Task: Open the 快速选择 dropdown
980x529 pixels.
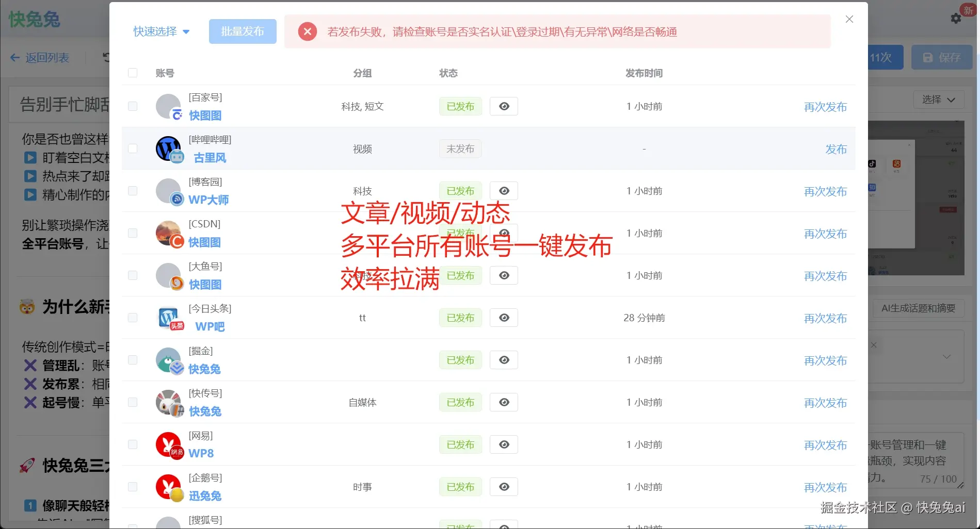Action: click(160, 31)
